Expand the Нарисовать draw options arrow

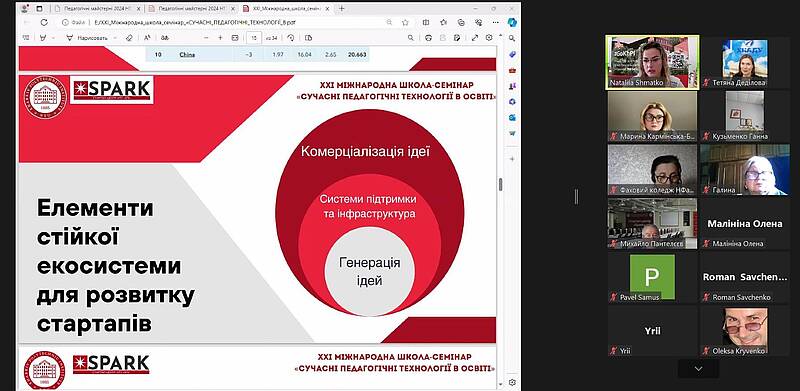pyautogui.click(x=115, y=38)
